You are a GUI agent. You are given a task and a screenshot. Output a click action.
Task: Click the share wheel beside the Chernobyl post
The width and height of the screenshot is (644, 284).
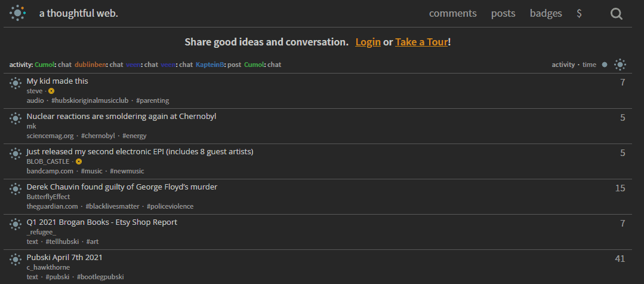pyautogui.click(x=16, y=118)
